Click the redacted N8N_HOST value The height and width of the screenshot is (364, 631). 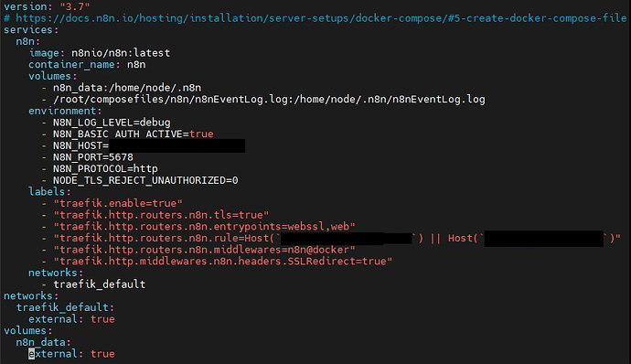[177, 145]
